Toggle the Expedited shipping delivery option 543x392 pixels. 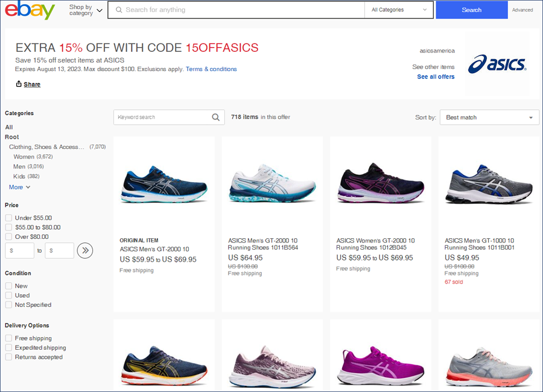pos(8,347)
